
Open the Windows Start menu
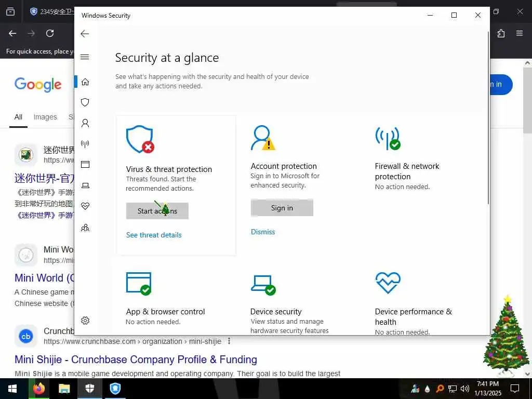point(12,389)
